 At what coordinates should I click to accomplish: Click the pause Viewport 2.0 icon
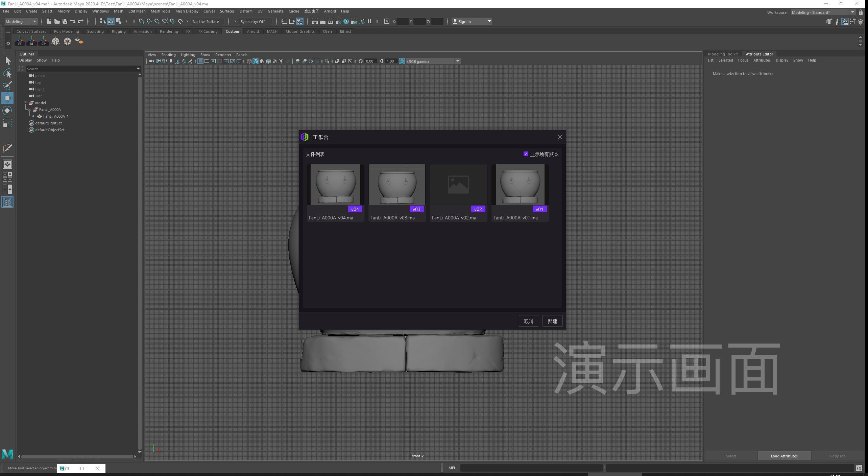[369, 21]
